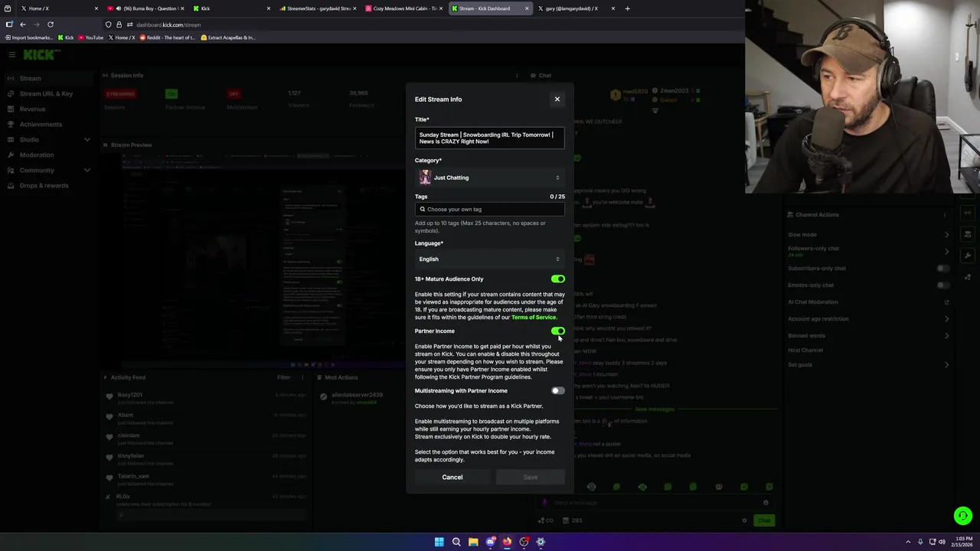This screenshot has height=551, width=980.
Task: Click the Kick logo in dashboard header
Action: pyautogui.click(x=41, y=54)
